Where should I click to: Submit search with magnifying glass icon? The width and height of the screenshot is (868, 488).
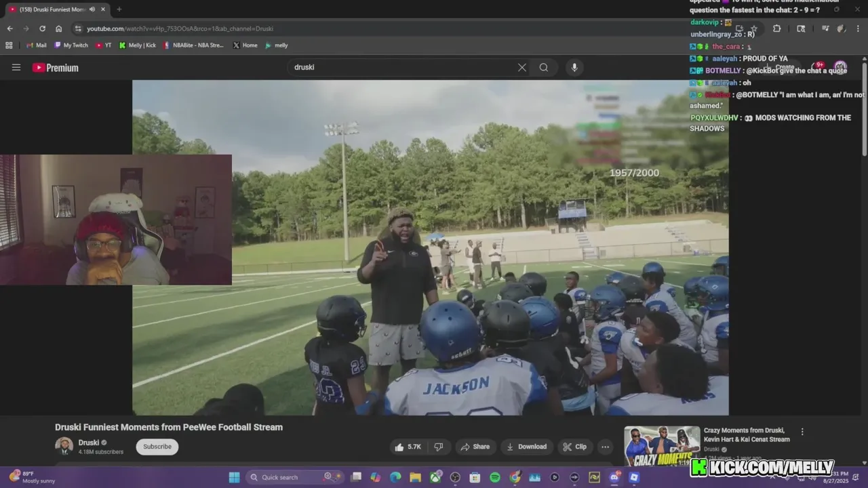tap(544, 67)
